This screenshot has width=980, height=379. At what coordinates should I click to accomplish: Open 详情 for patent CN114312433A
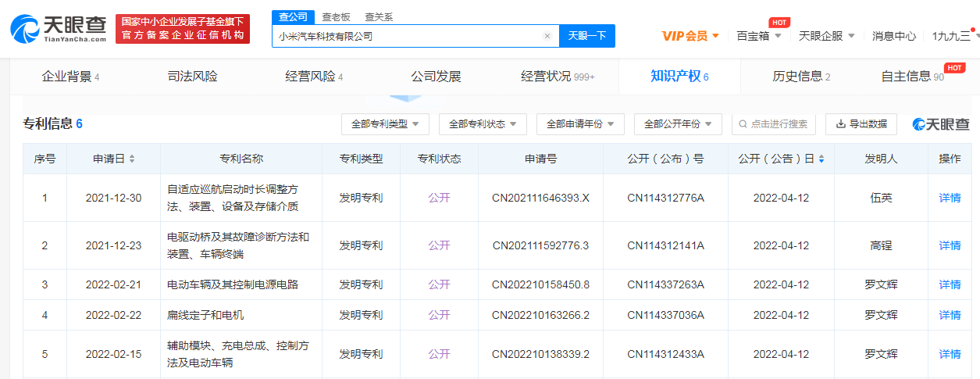click(950, 354)
